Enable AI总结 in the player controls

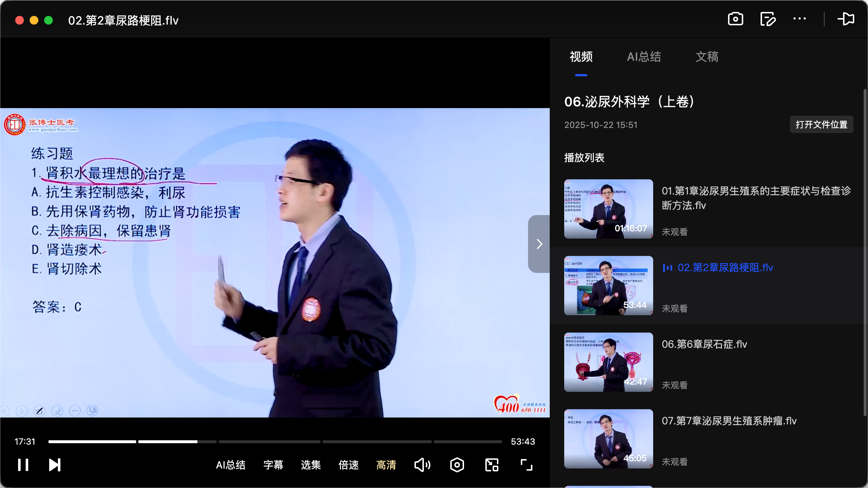click(x=231, y=465)
